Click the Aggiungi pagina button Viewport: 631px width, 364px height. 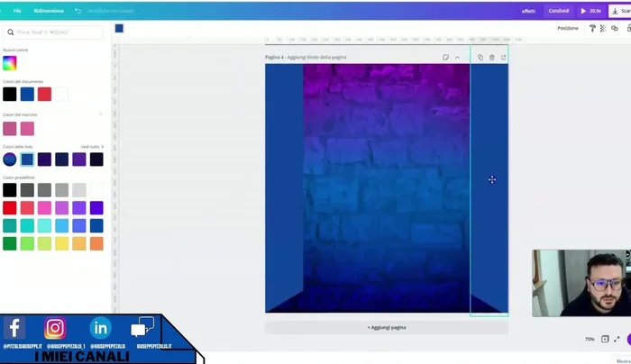387,327
